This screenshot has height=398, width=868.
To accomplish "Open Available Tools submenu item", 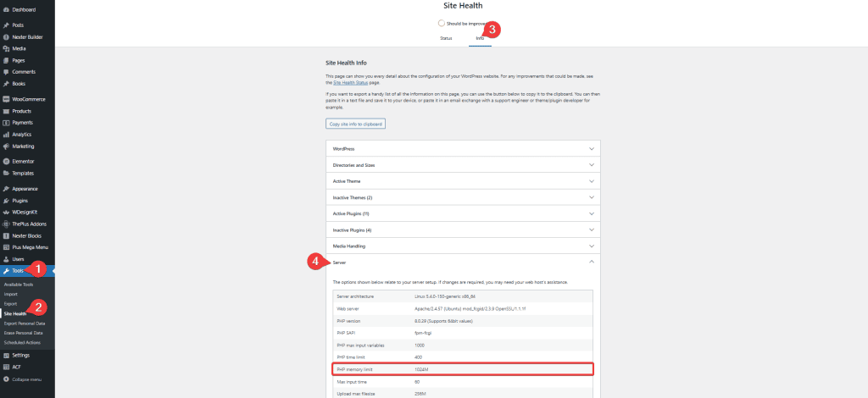I will tap(19, 284).
